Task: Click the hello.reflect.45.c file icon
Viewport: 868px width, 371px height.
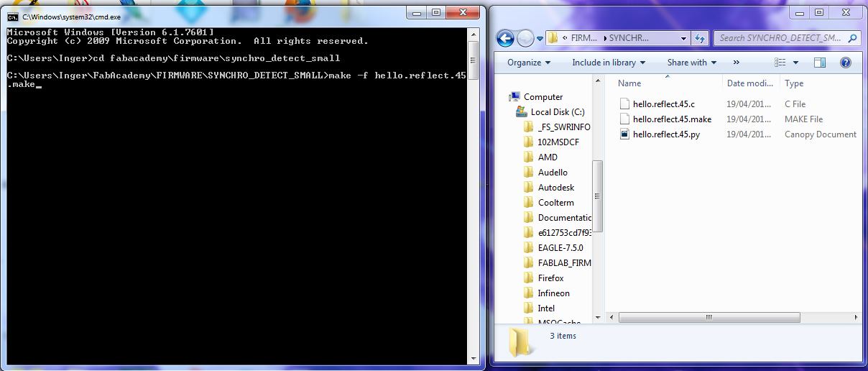Action: click(624, 104)
